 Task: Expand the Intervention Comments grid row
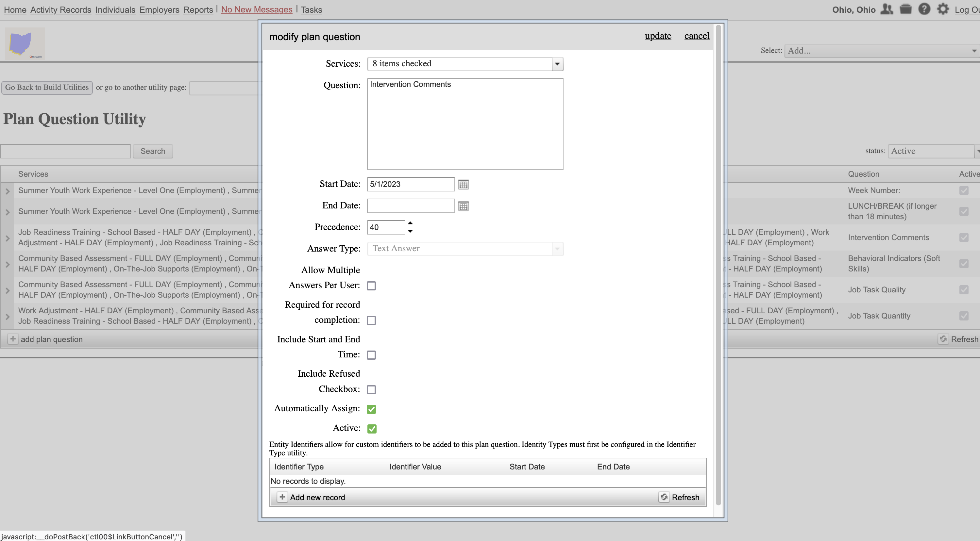pos(7,238)
